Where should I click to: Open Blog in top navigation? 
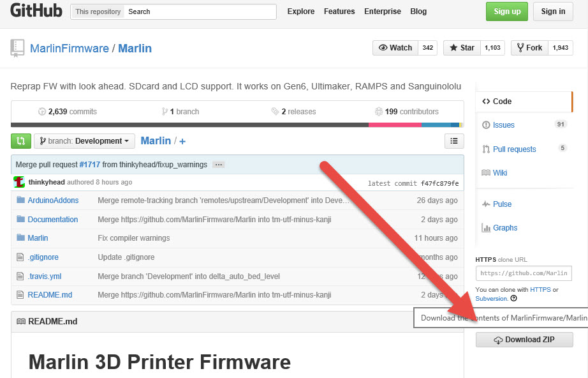coord(418,11)
